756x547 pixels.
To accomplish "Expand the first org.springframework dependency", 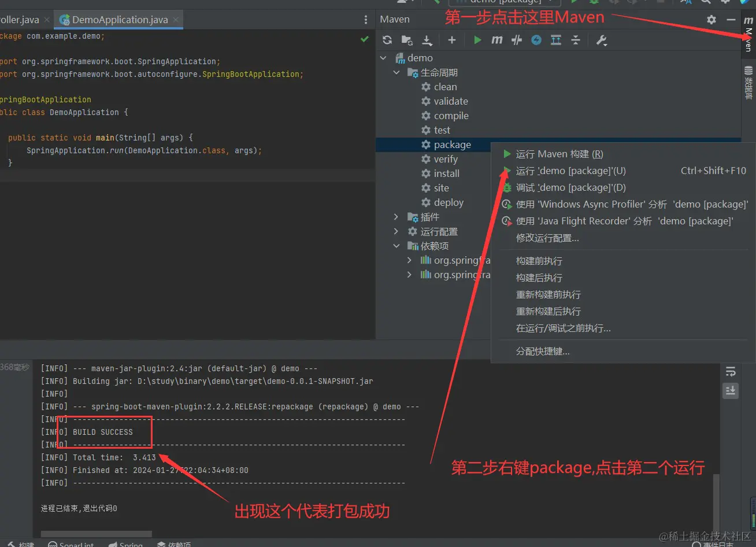I will pyautogui.click(x=409, y=260).
